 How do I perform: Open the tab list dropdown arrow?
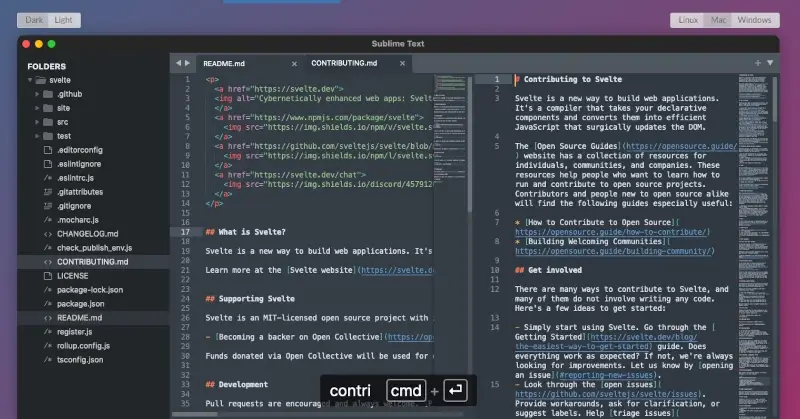[770, 62]
